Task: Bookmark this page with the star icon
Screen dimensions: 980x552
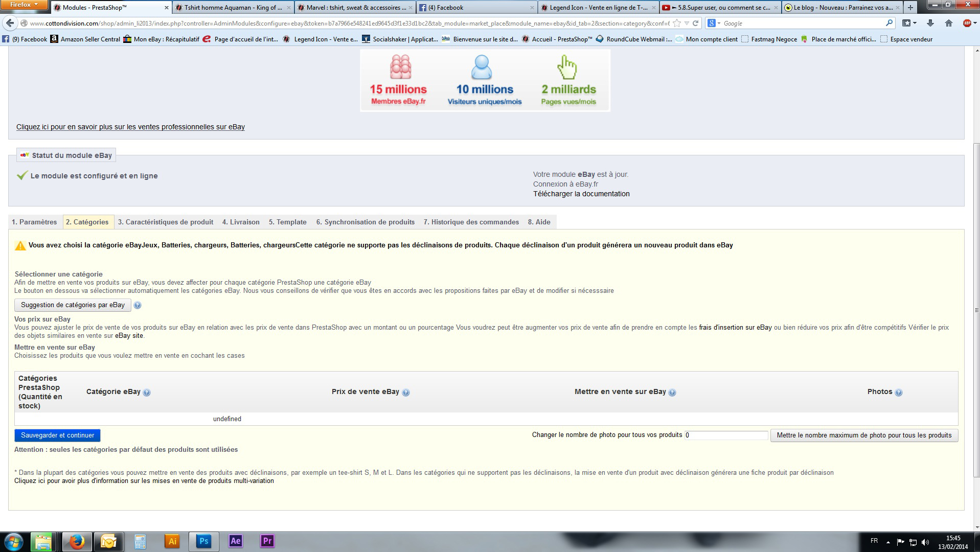Action: (677, 23)
